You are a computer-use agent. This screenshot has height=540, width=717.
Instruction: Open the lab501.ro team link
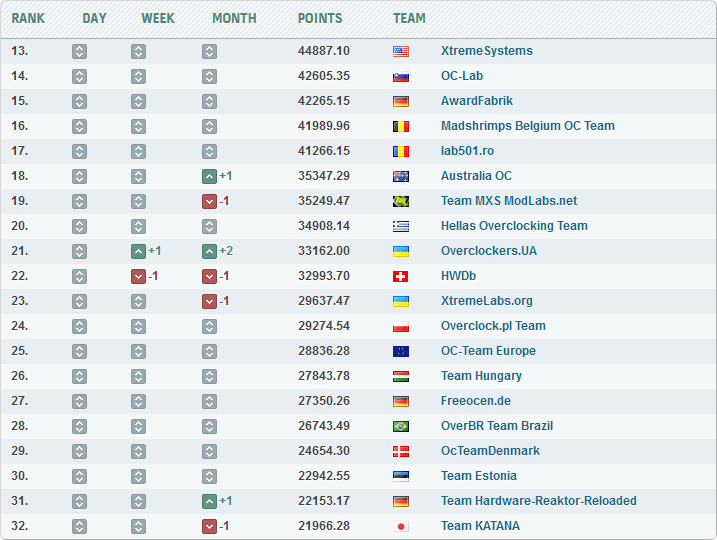pyautogui.click(x=467, y=151)
